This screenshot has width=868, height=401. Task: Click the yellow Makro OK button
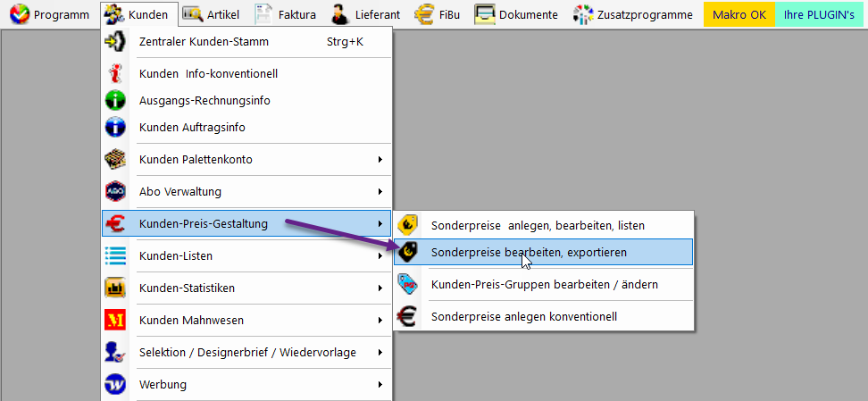point(739,14)
